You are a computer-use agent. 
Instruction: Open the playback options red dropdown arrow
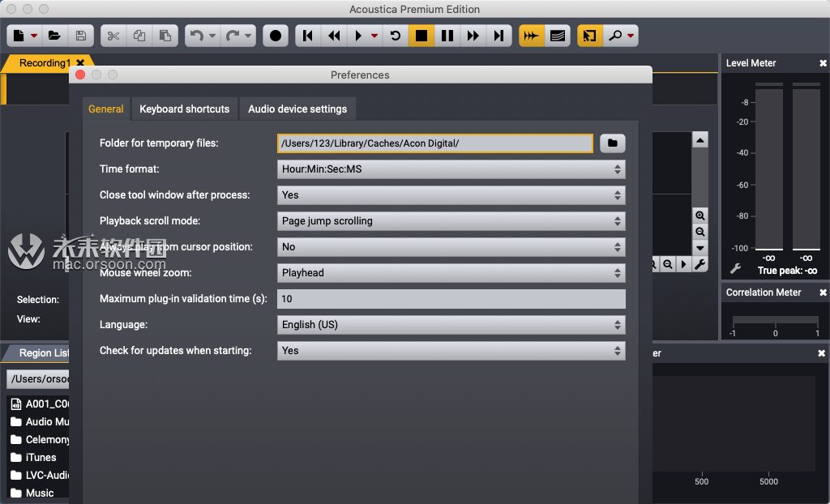point(374,36)
